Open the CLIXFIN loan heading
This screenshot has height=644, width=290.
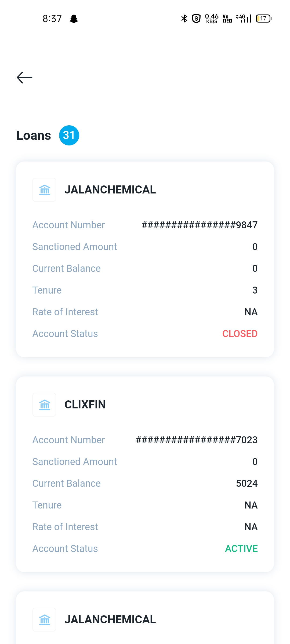coord(85,405)
